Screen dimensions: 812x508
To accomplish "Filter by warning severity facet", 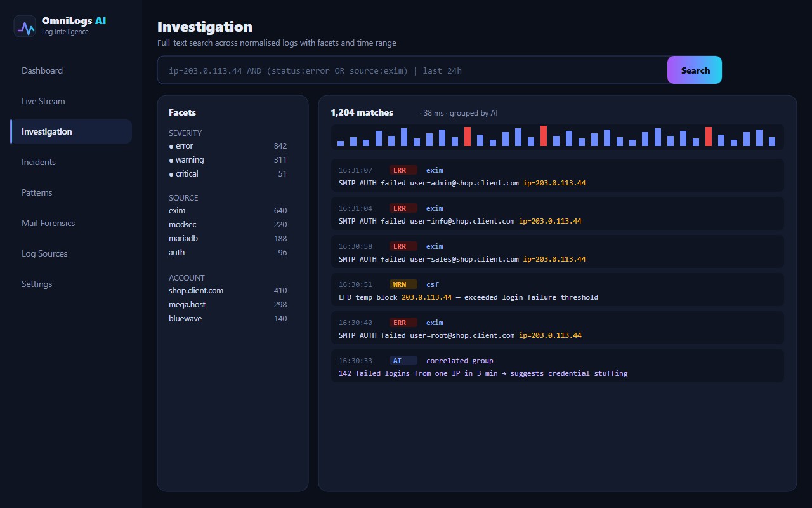I will coord(228,160).
